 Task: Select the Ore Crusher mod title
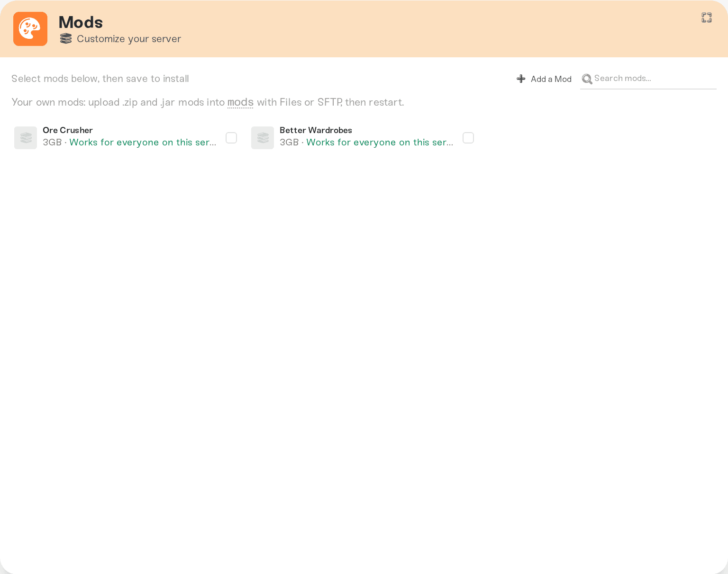click(x=68, y=130)
